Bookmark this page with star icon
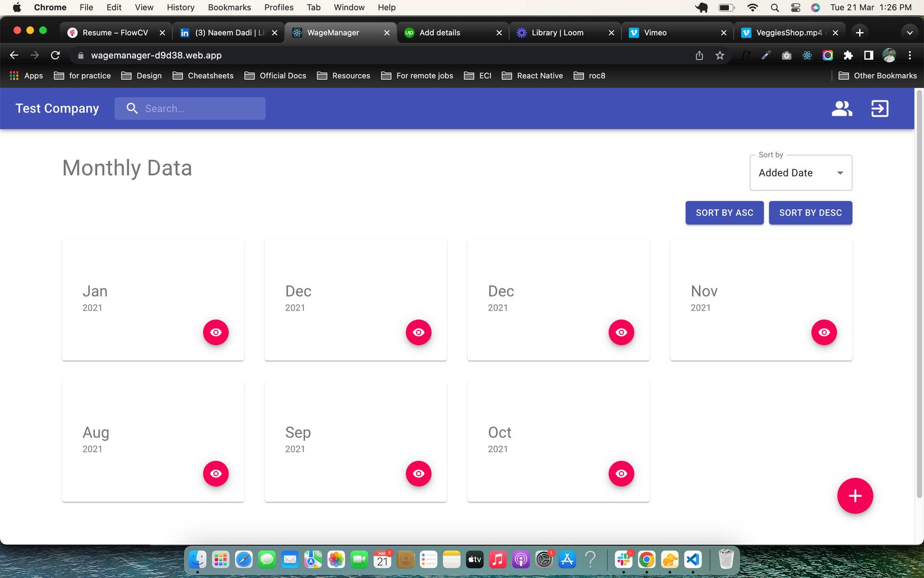Screen dimensions: 924x578 coord(720,55)
